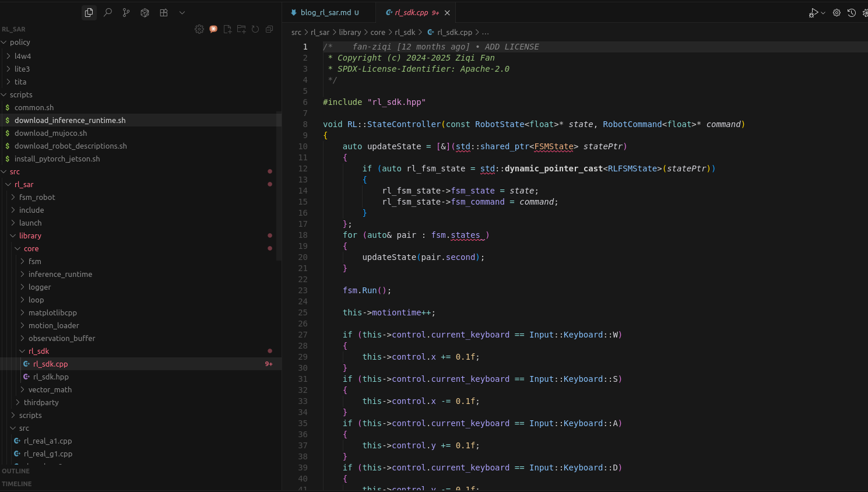This screenshot has height=492, width=868.
Task: Click 'rl_sar' breadcrumb segment
Action: pyautogui.click(x=320, y=33)
